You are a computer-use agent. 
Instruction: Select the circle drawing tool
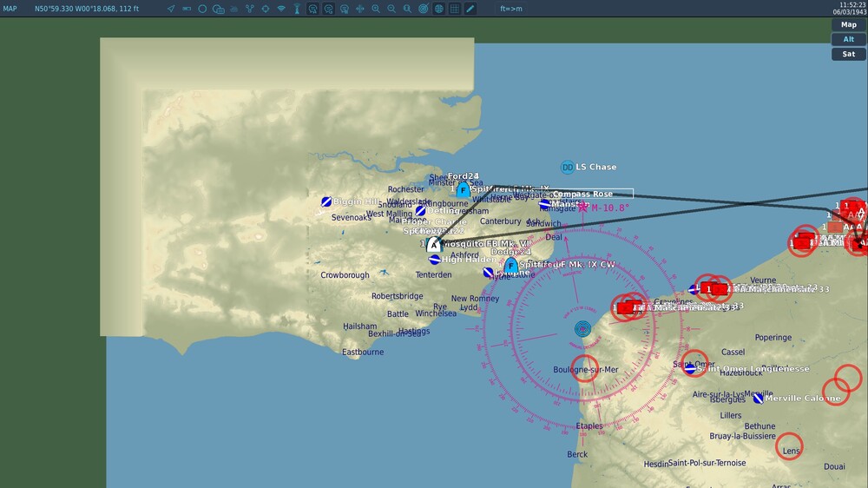click(x=202, y=9)
